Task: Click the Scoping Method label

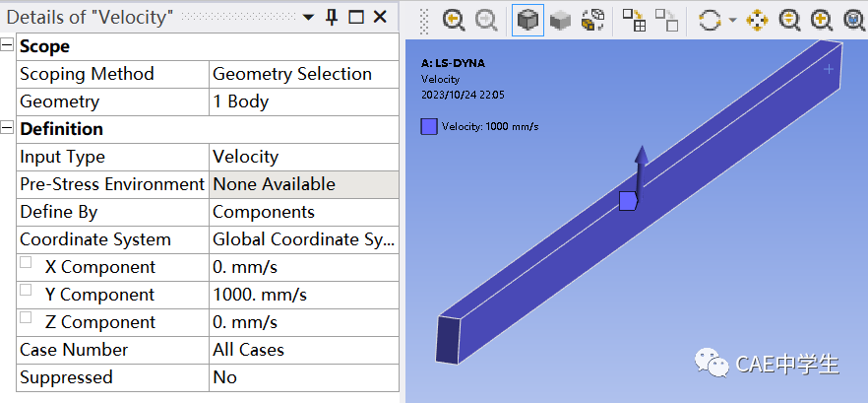Action: pos(87,74)
